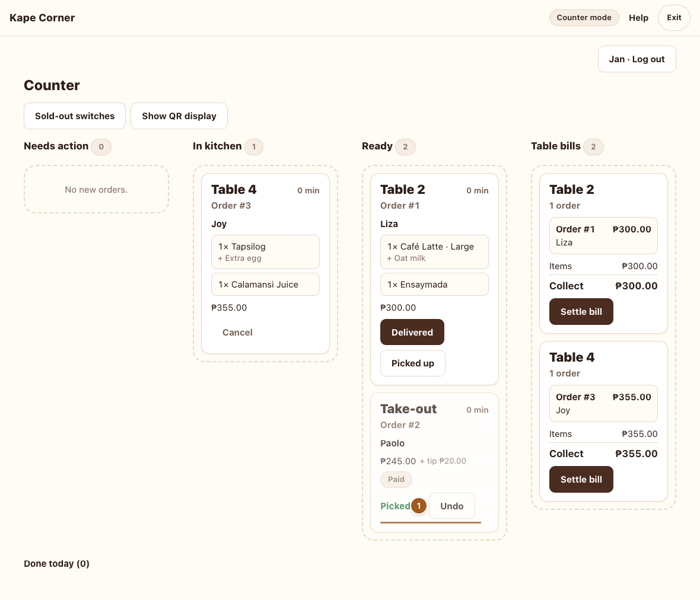Open the Sold-out switches panel
The height and width of the screenshot is (600, 700).
(x=75, y=116)
